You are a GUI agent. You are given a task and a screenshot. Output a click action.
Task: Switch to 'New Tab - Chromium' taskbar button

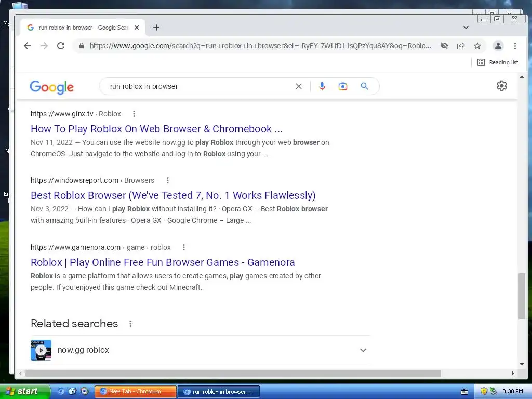click(136, 392)
